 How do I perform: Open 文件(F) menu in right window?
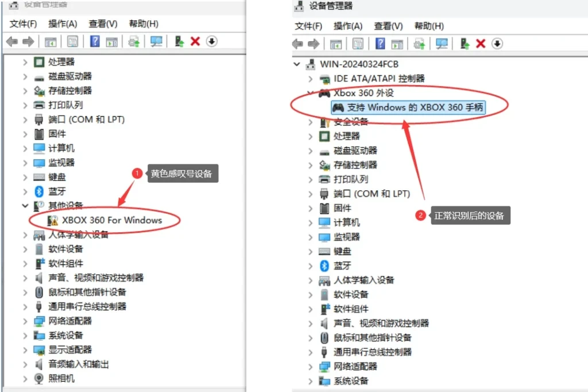[308, 26]
